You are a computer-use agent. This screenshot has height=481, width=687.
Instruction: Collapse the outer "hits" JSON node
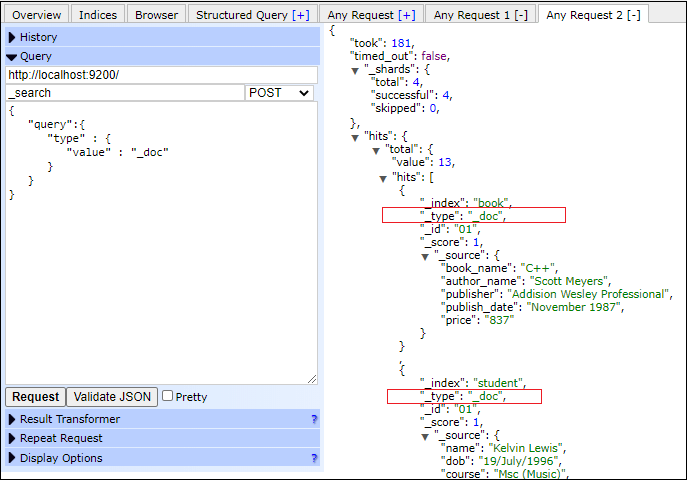click(355, 138)
